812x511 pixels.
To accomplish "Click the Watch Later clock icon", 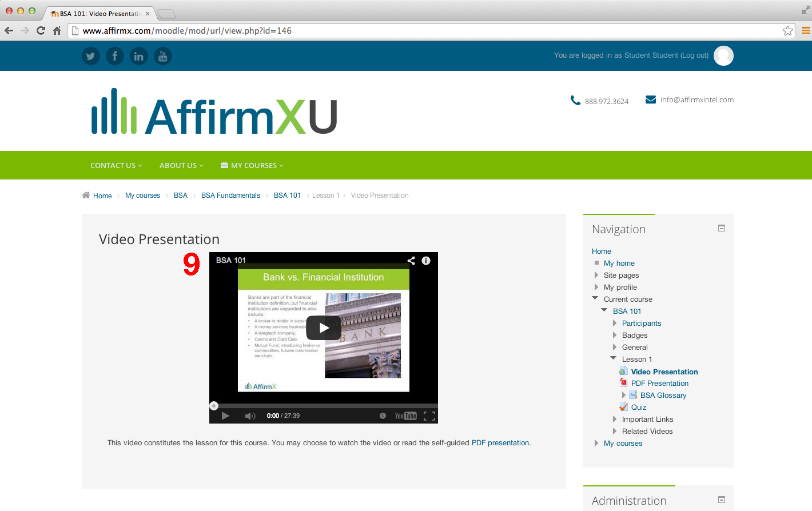I will 383,416.
